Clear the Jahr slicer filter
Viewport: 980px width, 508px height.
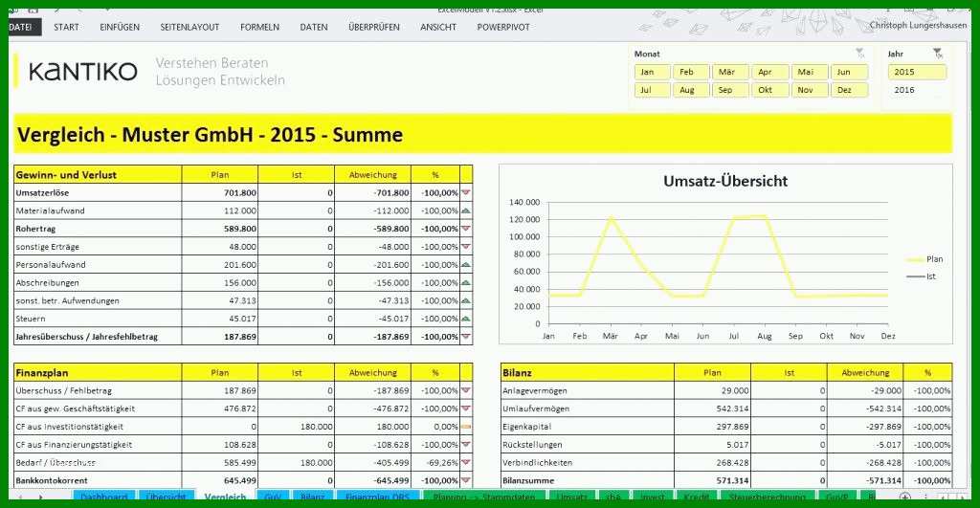pyautogui.click(x=937, y=54)
